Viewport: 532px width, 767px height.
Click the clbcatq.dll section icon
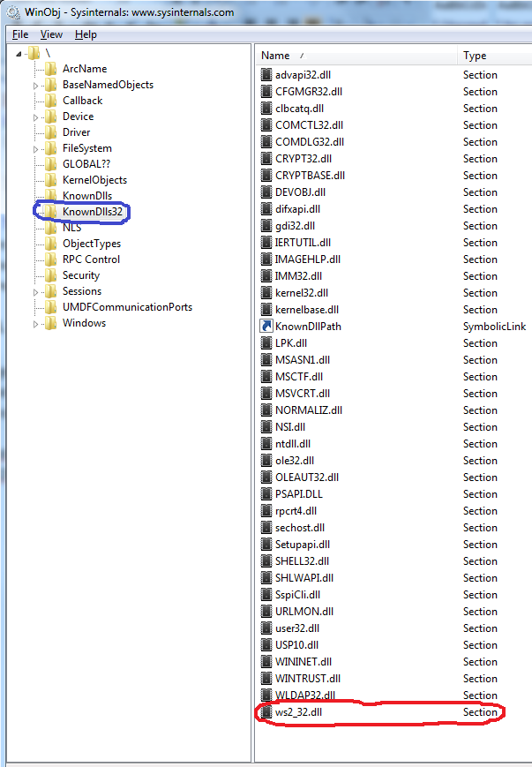pos(266,108)
